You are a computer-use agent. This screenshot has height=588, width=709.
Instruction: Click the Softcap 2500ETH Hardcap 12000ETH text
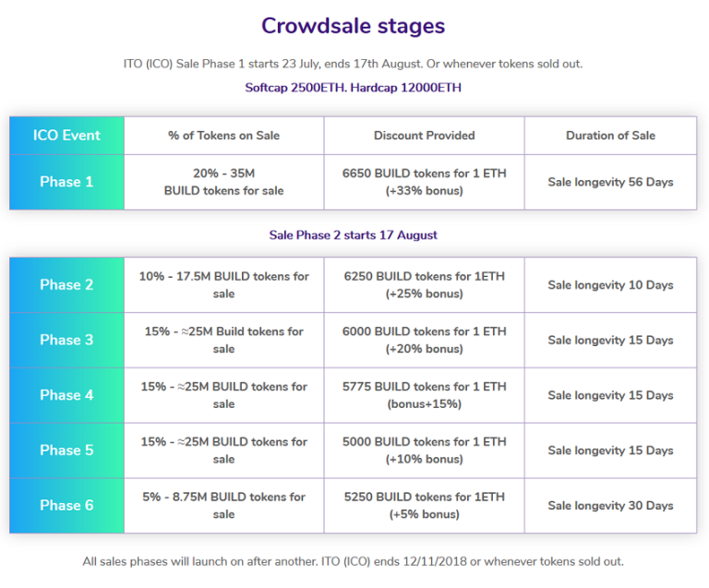coord(354,88)
